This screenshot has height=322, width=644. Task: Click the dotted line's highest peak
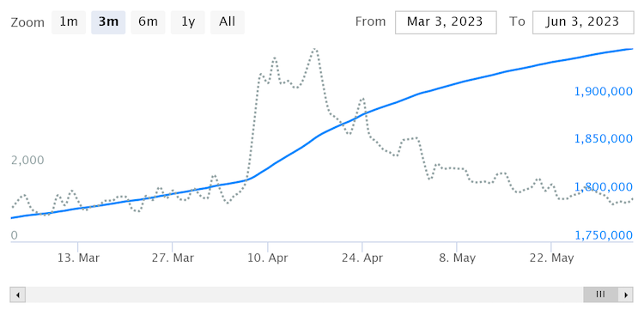click(x=315, y=49)
